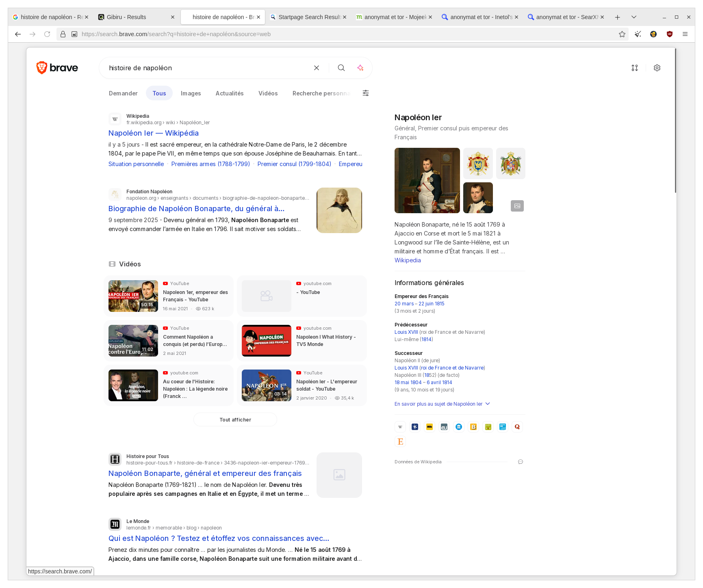Clear the search query with the X
Image resolution: width=703 pixels, height=588 pixels.
(317, 68)
